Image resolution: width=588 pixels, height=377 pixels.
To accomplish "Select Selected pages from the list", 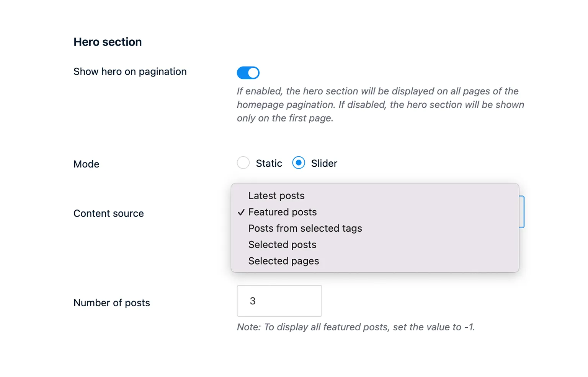I will click(284, 261).
